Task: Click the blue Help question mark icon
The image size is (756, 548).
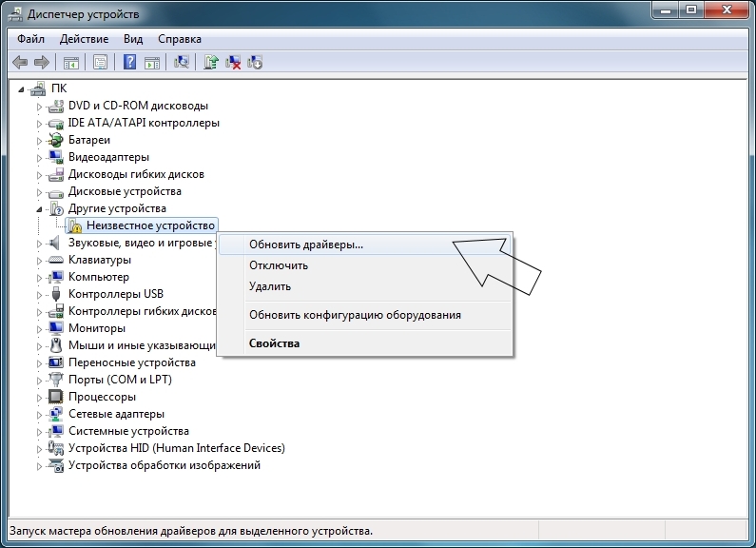Action: point(128,63)
